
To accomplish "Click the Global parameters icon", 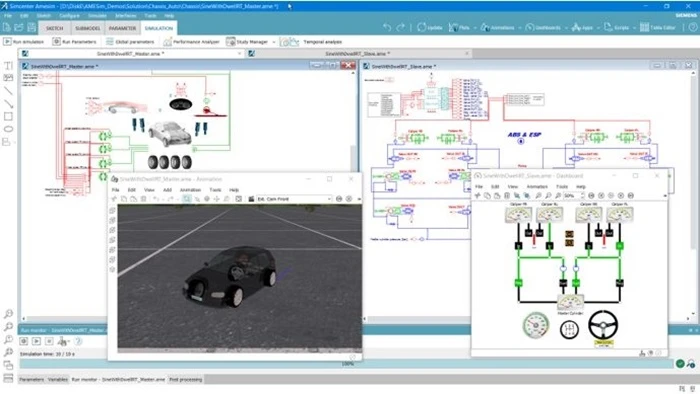I will [110, 41].
